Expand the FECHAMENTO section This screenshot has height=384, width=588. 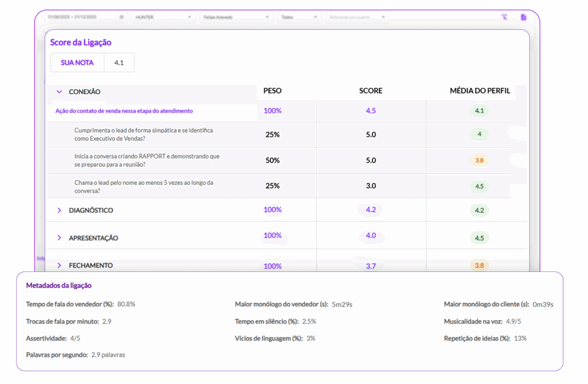(59, 265)
